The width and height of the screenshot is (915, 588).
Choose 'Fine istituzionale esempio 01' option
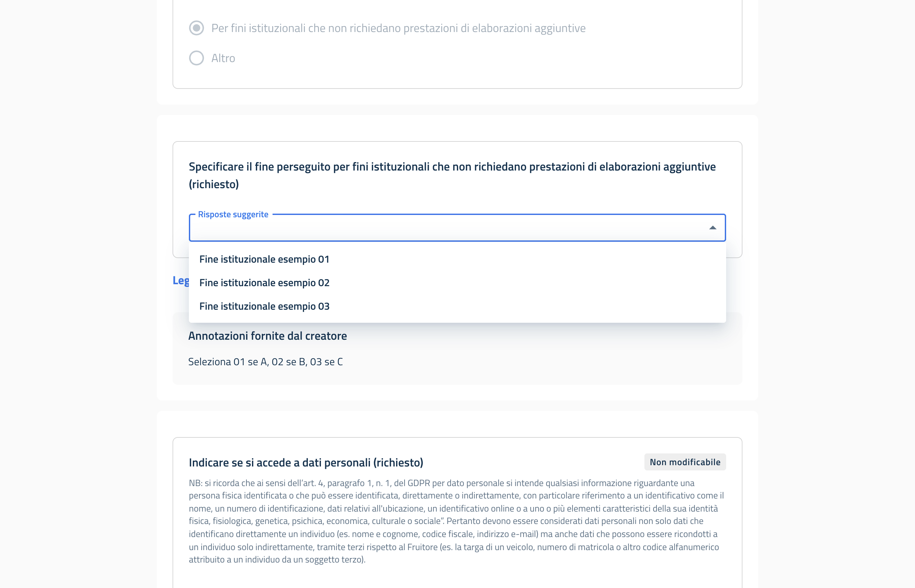[264, 259]
